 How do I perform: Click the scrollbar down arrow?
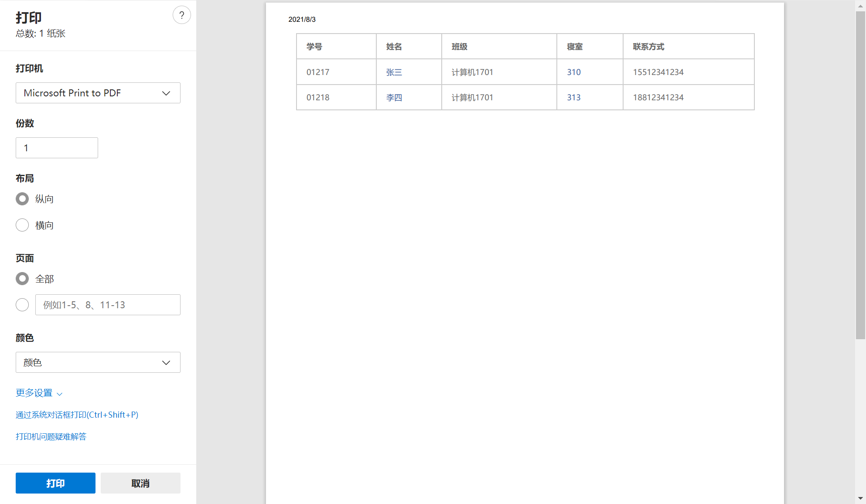pyautogui.click(x=860, y=498)
